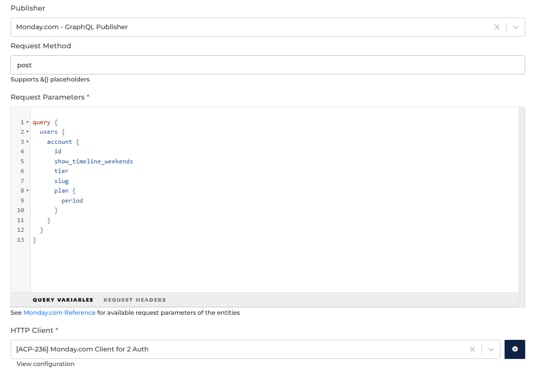This screenshot has height=376, width=552.
Task: Click the Request Method input field
Action: pos(268,65)
